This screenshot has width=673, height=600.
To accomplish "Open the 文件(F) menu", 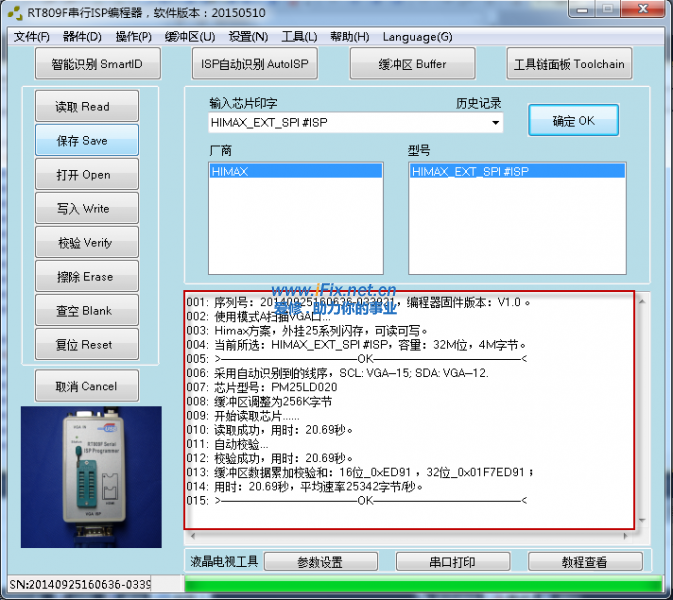I will (31, 37).
